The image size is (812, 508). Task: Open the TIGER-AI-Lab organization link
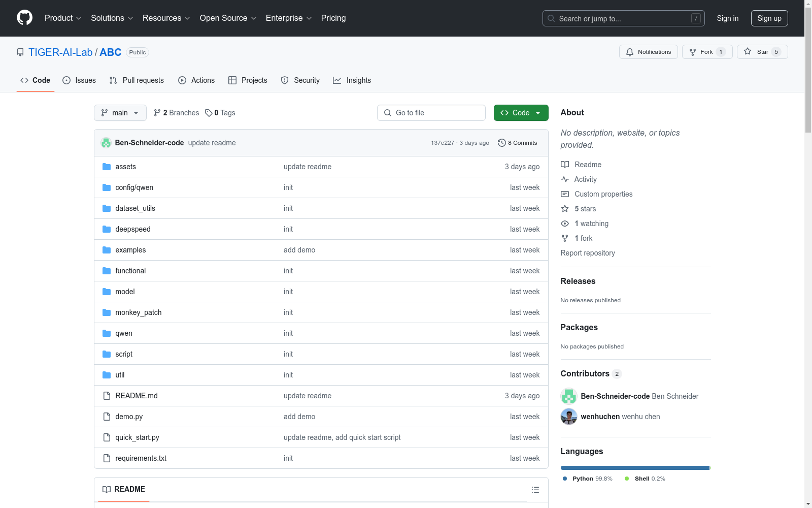pos(60,52)
